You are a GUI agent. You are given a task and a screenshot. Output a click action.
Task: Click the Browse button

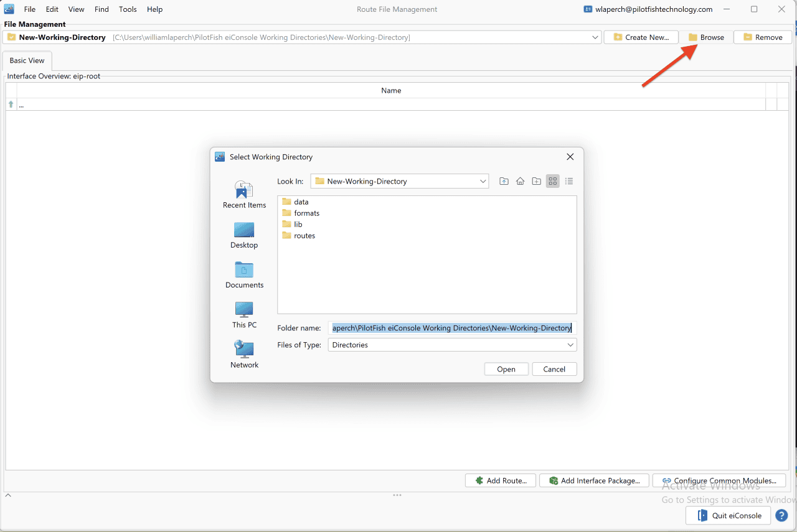tap(706, 37)
